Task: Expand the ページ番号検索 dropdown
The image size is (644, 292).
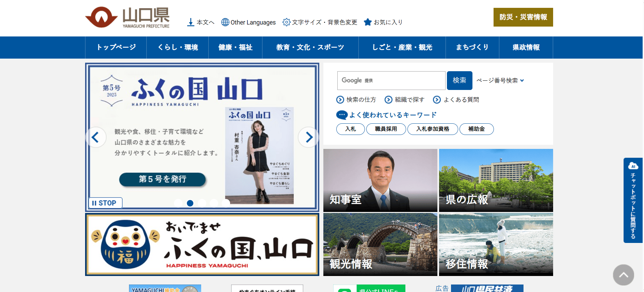Action: coord(500,80)
